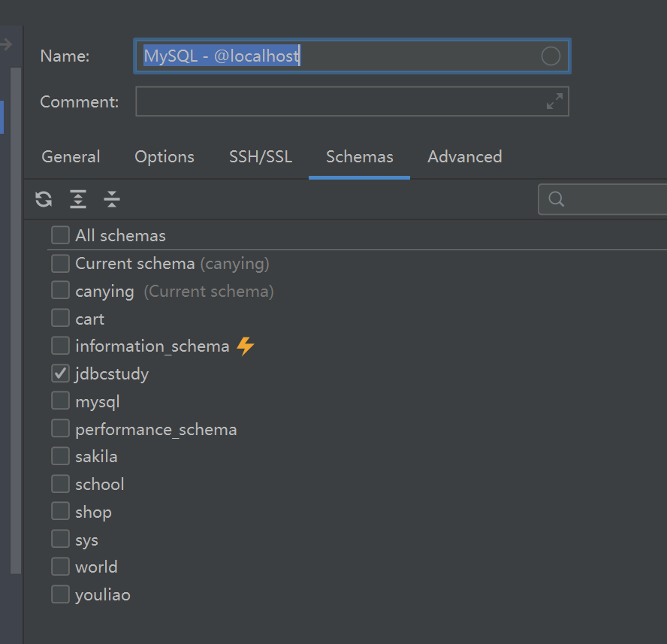The width and height of the screenshot is (667, 644).
Task: Click the lightning icon beside information_schema
Action: [246, 346]
